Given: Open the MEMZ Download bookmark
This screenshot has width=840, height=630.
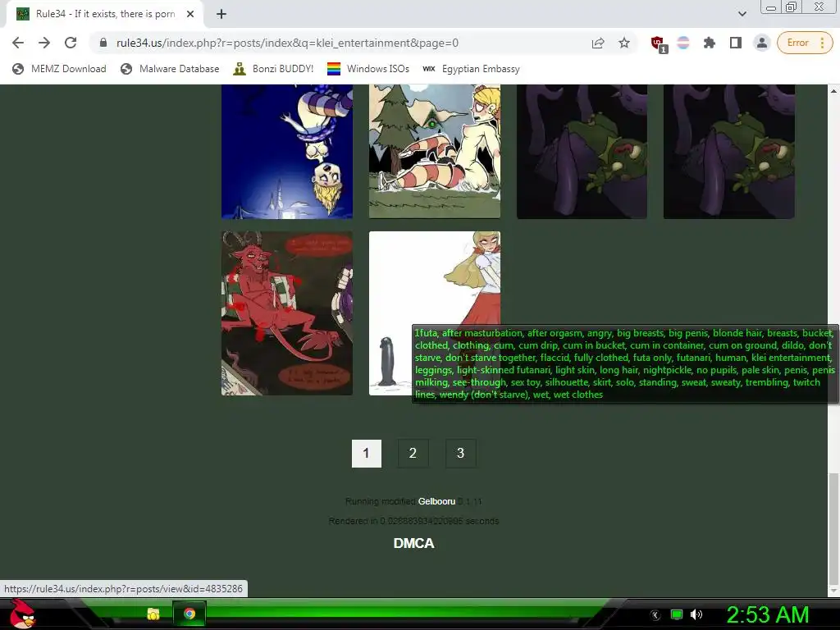Looking at the screenshot, I should pyautogui.click(x=59, y=69).
